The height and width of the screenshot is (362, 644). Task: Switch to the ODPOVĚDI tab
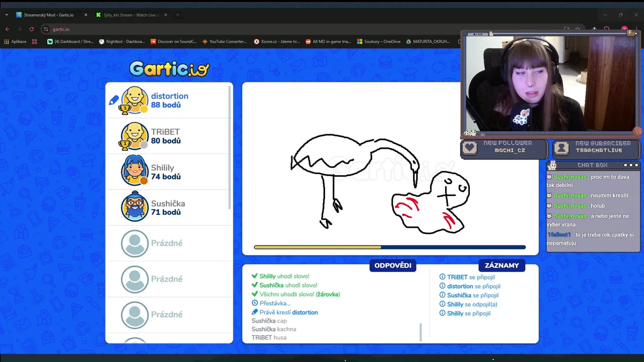pyautogui.click(x=393, y=265)
